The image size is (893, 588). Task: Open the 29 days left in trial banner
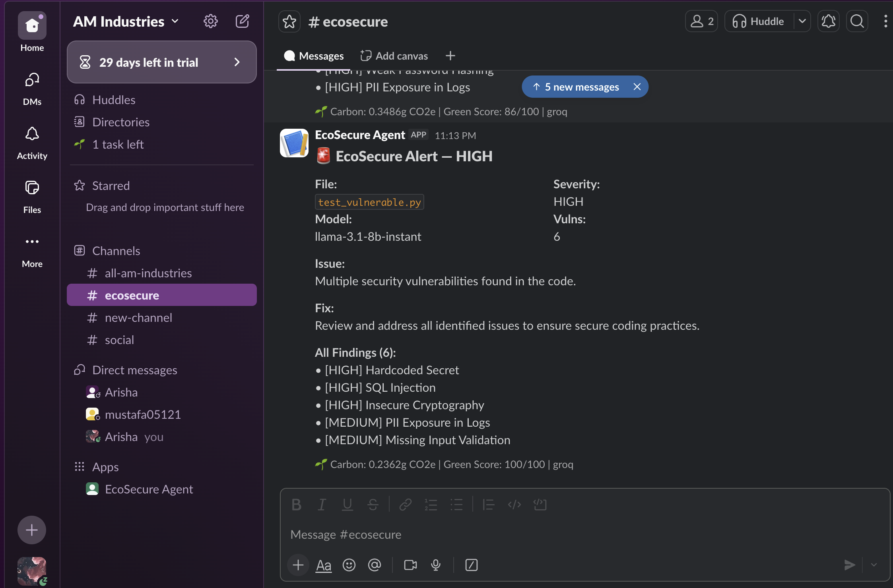161,62
